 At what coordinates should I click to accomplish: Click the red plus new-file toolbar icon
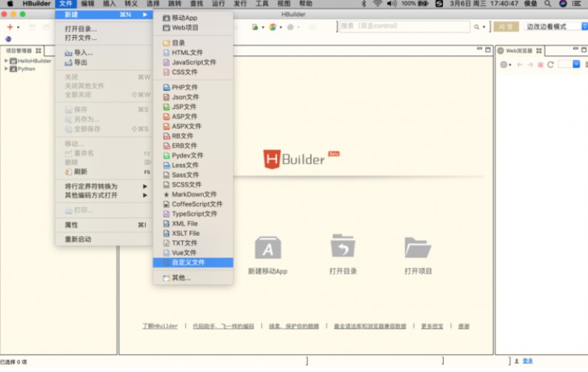pos(10,27)
